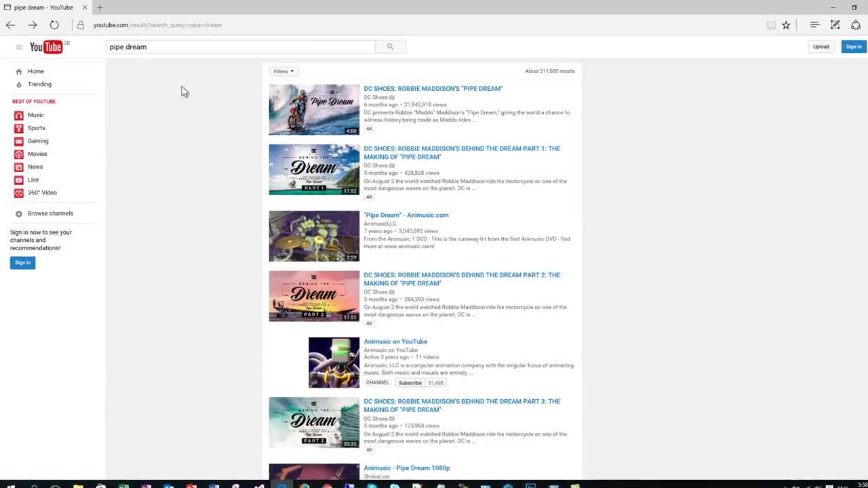Click 'About 211,000 results' text
The height and width of the screenshot is (488, 868).
click(x=549, y=71)
